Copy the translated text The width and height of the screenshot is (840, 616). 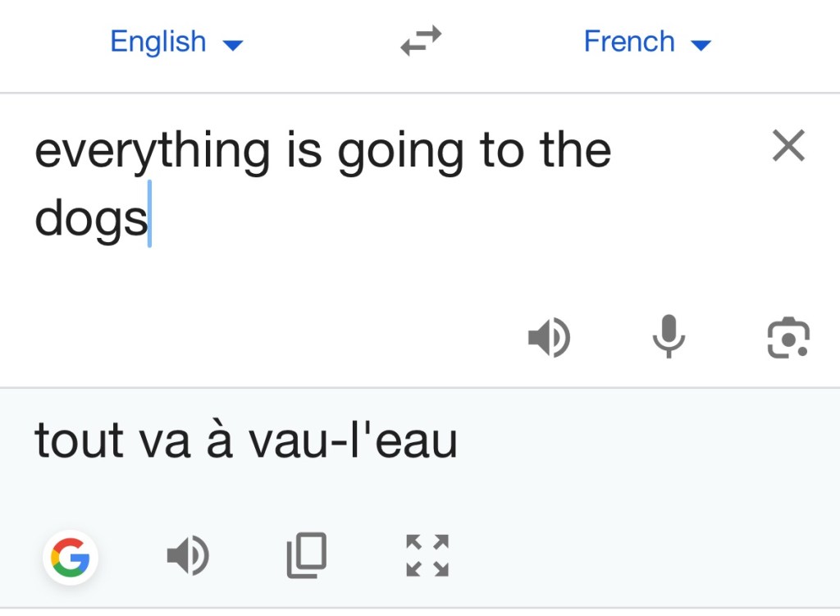308,554
